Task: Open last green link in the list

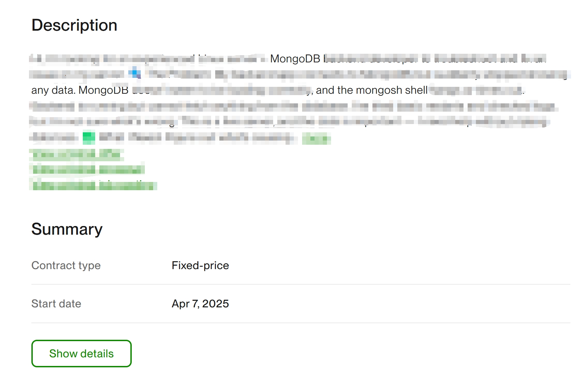Action: click(x=93, y=186)
